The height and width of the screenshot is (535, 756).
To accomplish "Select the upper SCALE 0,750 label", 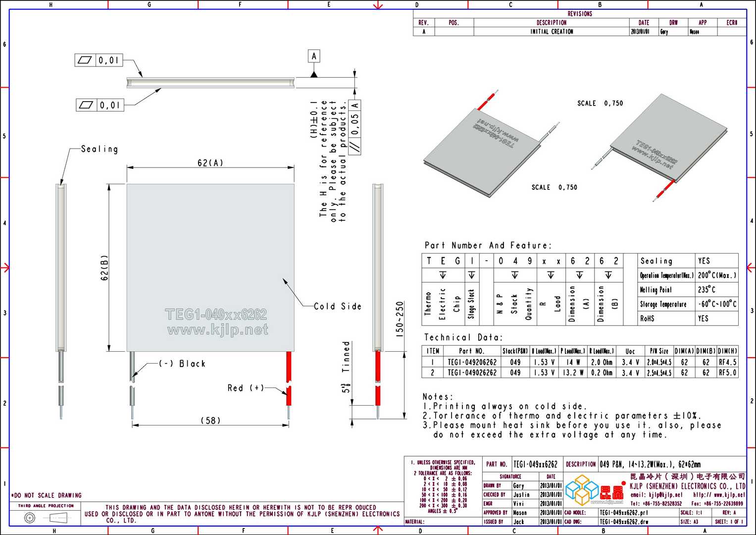I will (600, 103).
